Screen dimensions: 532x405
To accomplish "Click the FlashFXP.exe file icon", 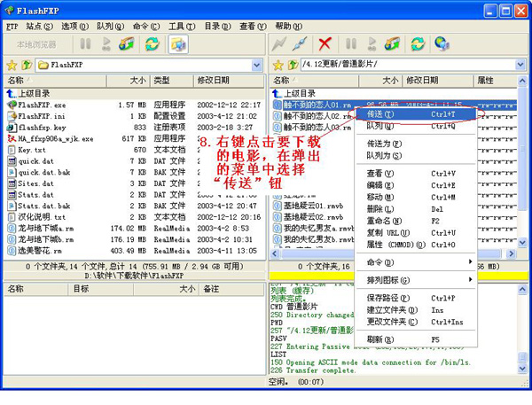I will coord(12,105).
